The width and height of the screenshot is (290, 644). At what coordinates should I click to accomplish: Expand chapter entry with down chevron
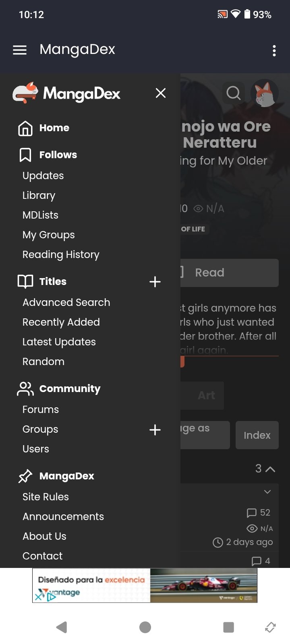click(x=267, y=492)
